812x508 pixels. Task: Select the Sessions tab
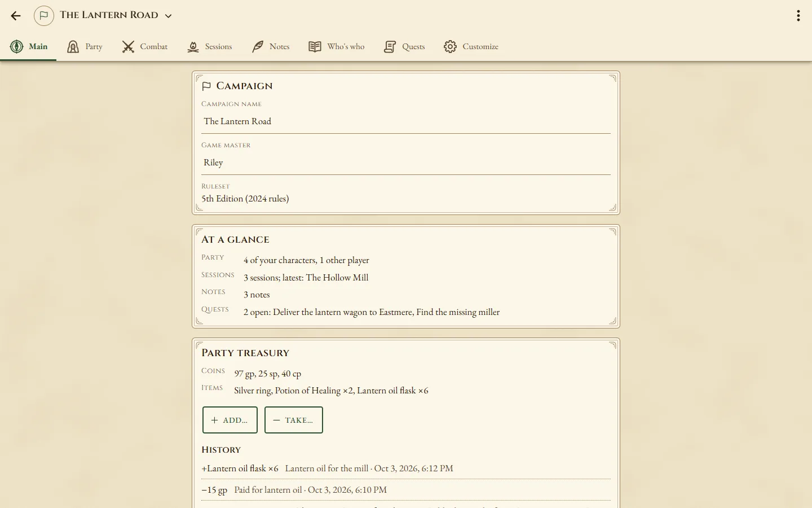click(209, 46)
